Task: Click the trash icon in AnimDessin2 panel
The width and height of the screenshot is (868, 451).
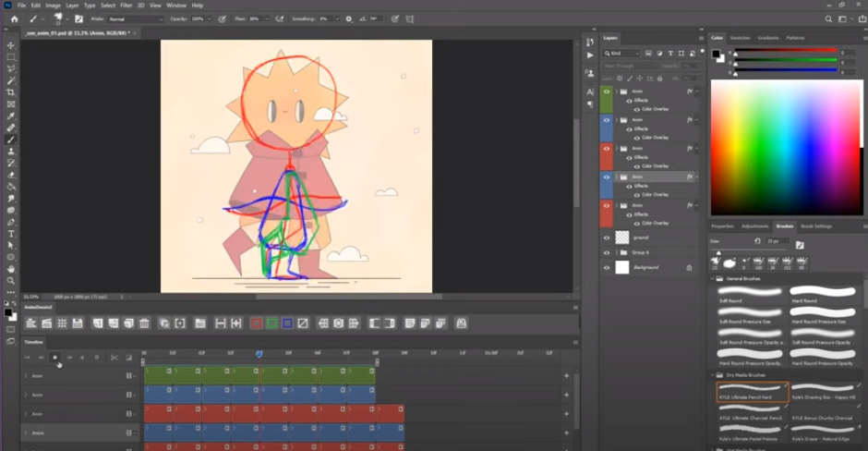Action: tap(144, 323)
